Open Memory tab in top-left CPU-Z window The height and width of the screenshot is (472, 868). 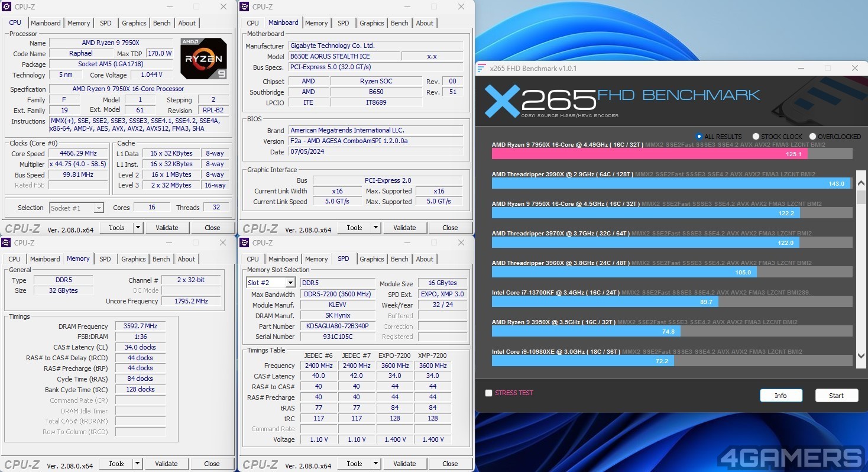pyautogui.click(x=79, y=23)
